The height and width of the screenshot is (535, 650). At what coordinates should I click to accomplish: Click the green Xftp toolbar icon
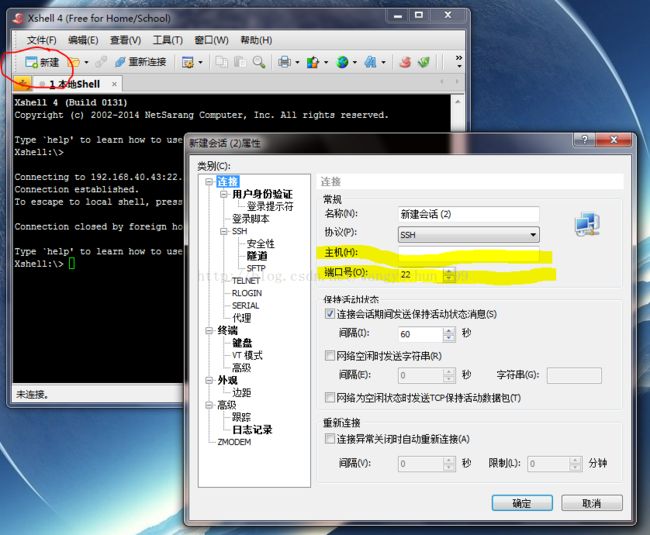pos(424,62)
